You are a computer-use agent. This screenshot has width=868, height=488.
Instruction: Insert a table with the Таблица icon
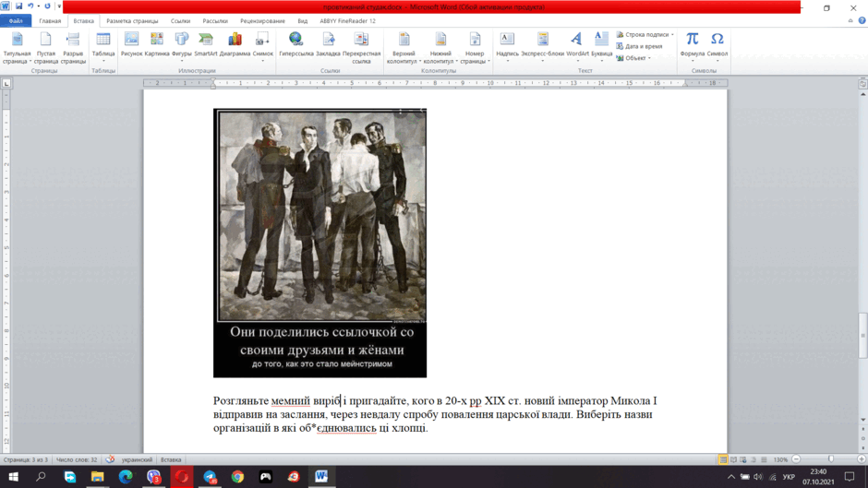[x=103, y=46]
